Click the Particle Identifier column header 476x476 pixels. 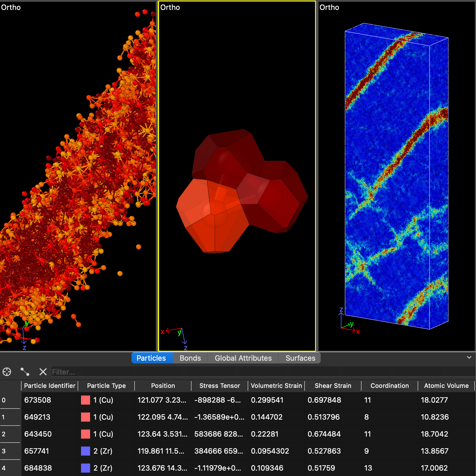[x=50, y=386]
